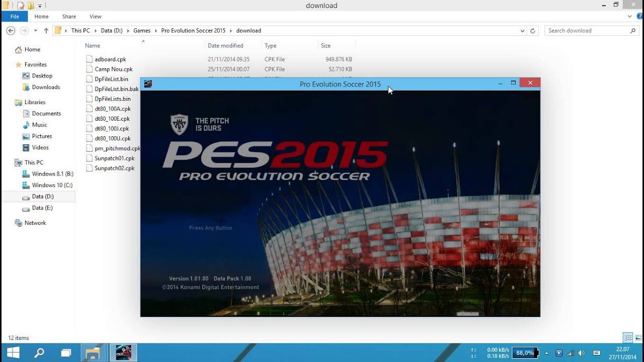Open the Windows 8.1 (B:) drive
This screenshot has height=362, width=644.
click(x=52, y=174)
